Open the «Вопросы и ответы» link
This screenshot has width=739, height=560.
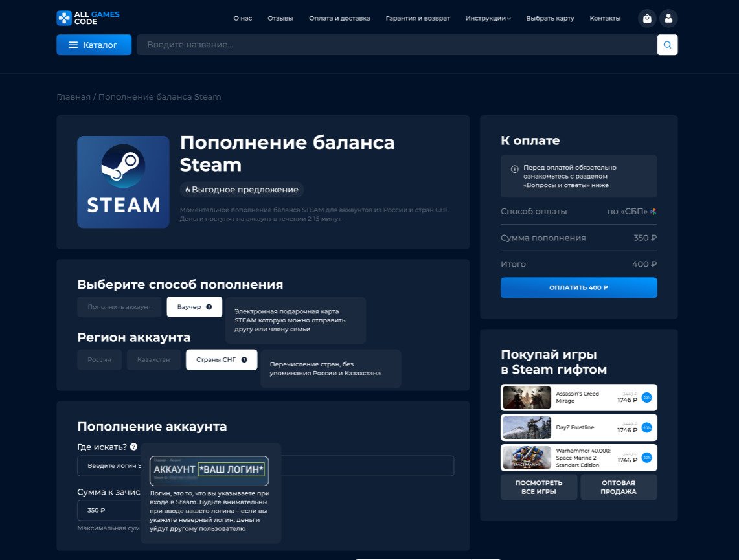(556, 185)
